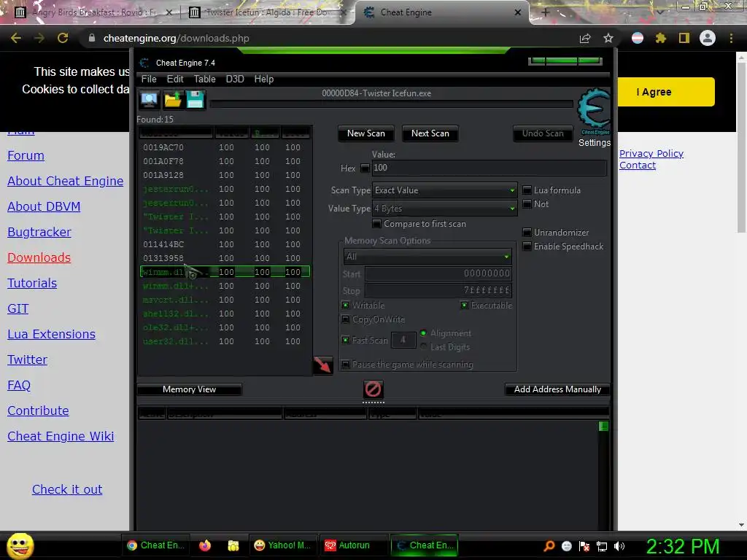747x560 pixels.
Task: Click the flag tray icon
Action: coord(584,546)
